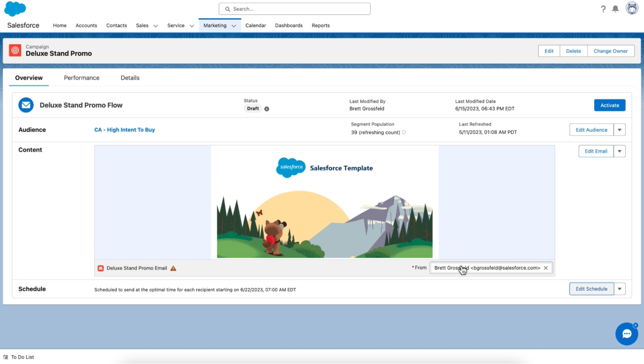Open the user avatar profile menu
644x364 pixels.
(632, 8)
